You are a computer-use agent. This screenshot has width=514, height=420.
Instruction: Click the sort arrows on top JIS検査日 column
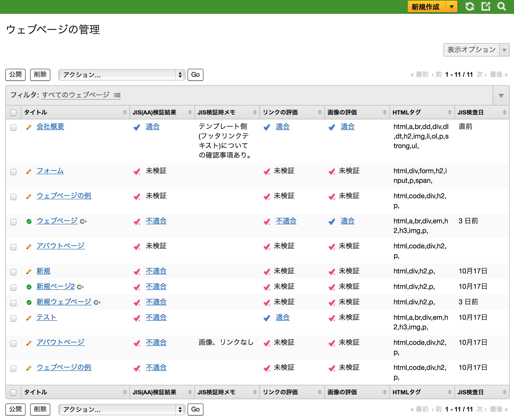pyautogui.click(x=504, y=112)
